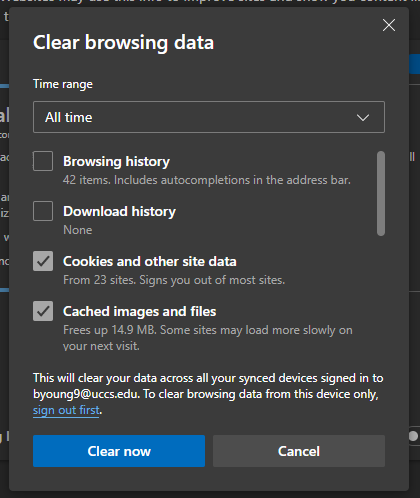
Task: Click the Cookies and other site data label
Action: 150,261
